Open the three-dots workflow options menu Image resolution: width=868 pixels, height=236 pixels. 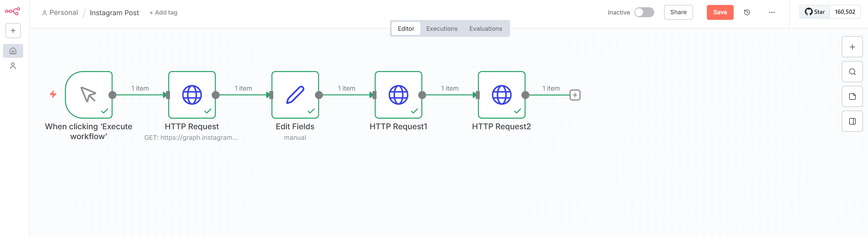click(x=772, y=13)
